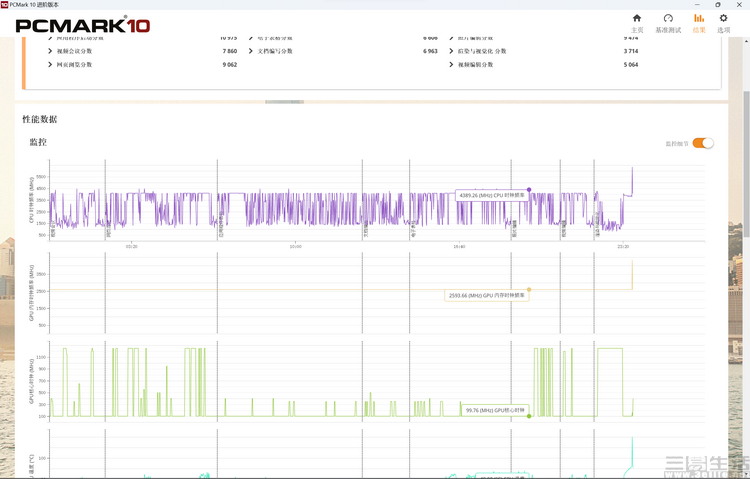Screen dimensions: 750x479
Task: Click the 10:00 time axis label
Action: 296,246
